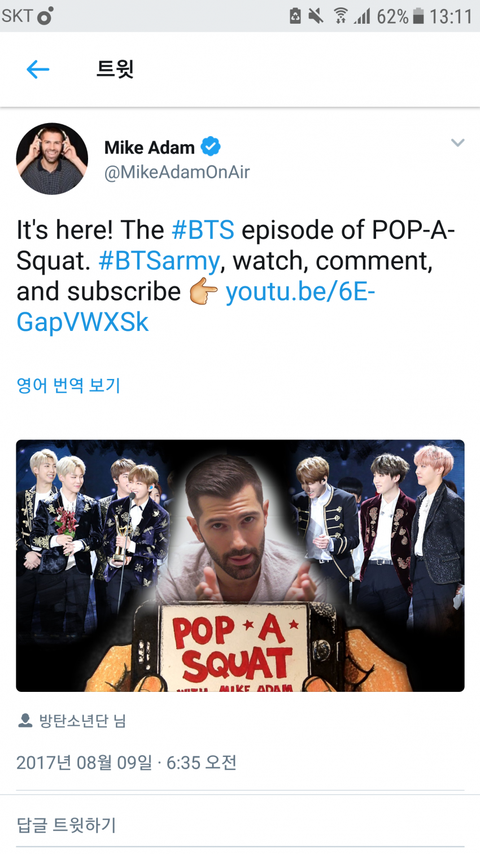Click the blue verified badge

point(211,147)
